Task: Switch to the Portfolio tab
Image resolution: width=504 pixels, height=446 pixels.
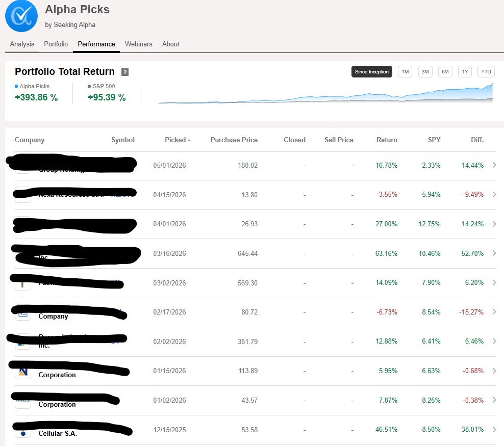Action: pos(56,44)
